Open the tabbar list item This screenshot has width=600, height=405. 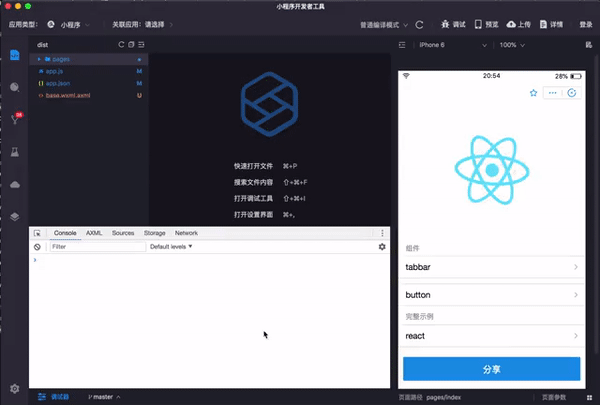pos(491,267)
